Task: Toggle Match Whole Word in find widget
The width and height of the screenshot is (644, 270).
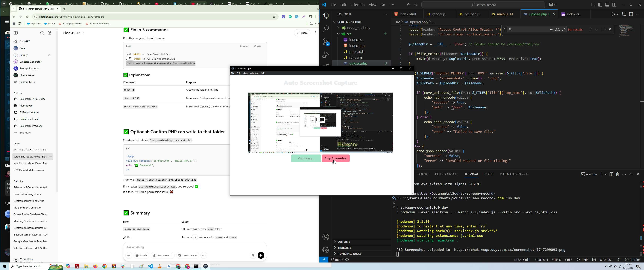Action: click(x=558, y=30)
